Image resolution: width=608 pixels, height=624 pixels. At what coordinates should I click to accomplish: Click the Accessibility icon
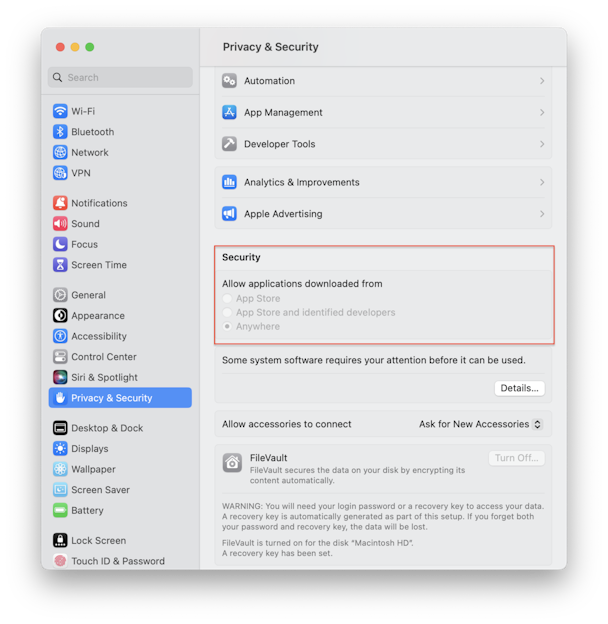coord(60,336)
